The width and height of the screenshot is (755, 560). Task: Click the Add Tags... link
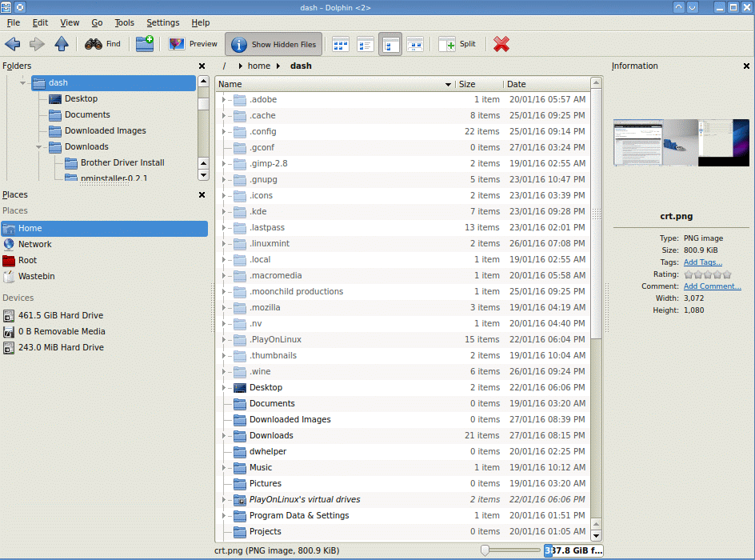pos(702,262)
